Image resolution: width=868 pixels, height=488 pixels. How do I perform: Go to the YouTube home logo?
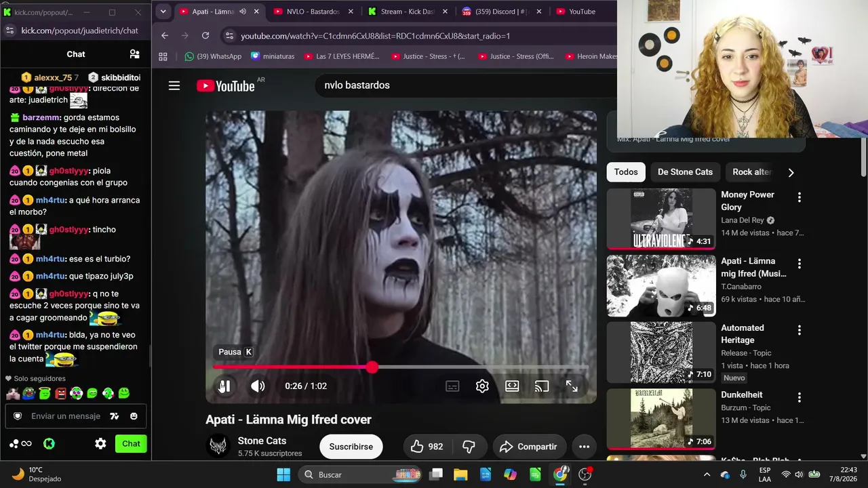point(226,85)
